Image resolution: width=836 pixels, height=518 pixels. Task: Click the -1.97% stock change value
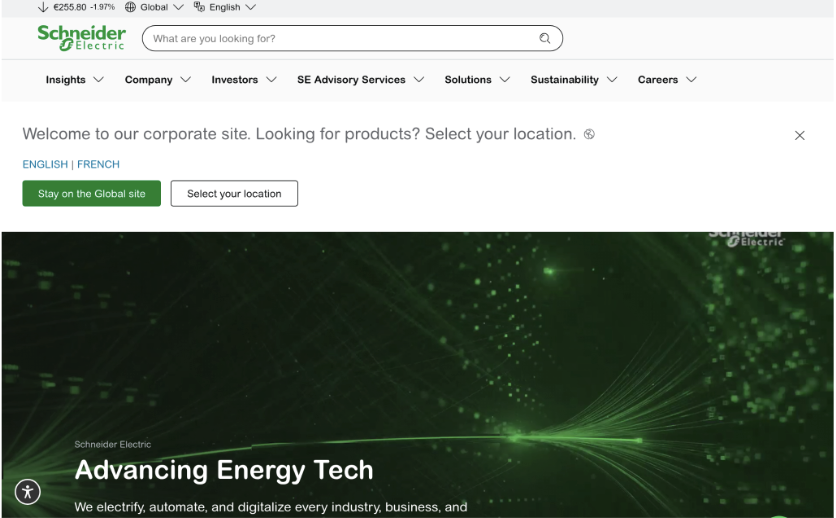pos(102,7)
